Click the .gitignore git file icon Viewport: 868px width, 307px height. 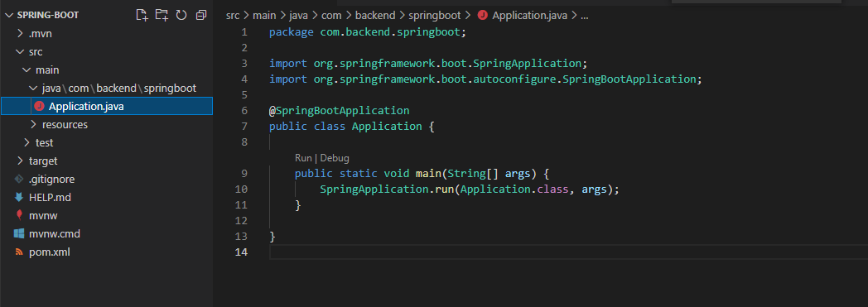(x=19, y=180)
